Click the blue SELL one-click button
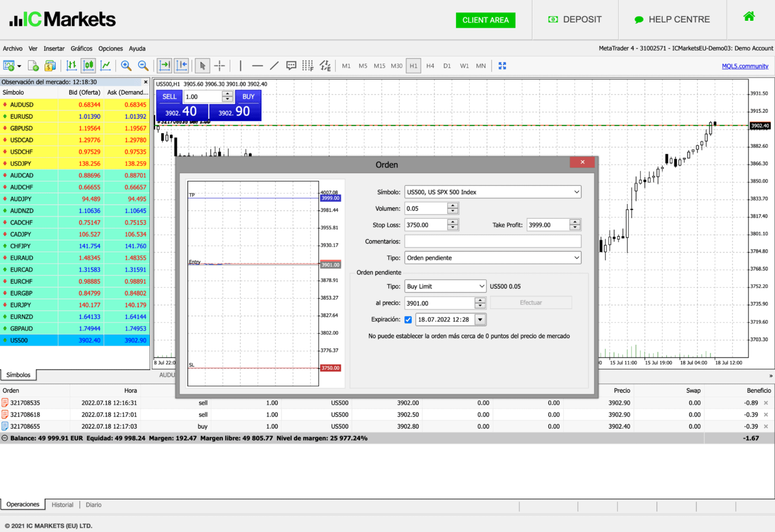Viewport: 775px width, 532px height. tap(169, 97)
